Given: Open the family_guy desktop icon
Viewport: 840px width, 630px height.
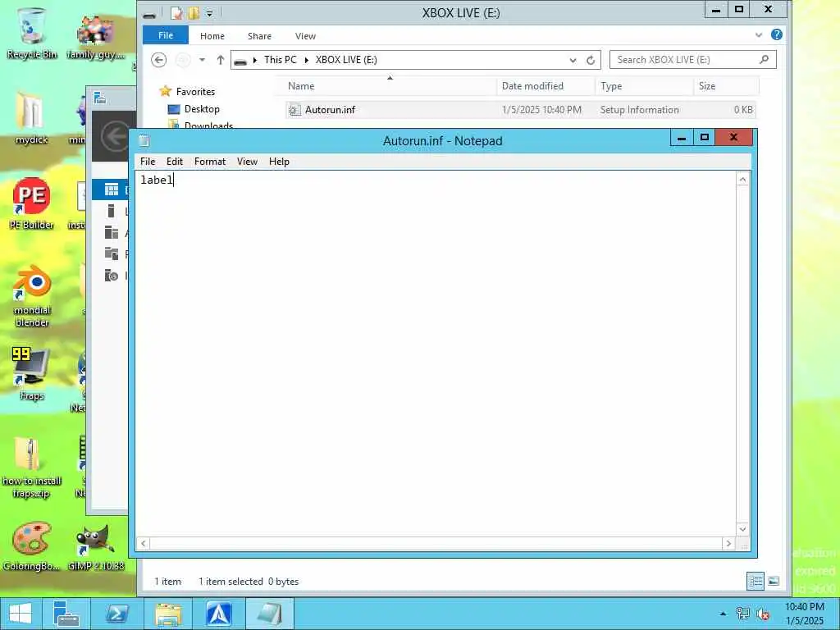Looking at the screenshot, I should coord(96,36).
